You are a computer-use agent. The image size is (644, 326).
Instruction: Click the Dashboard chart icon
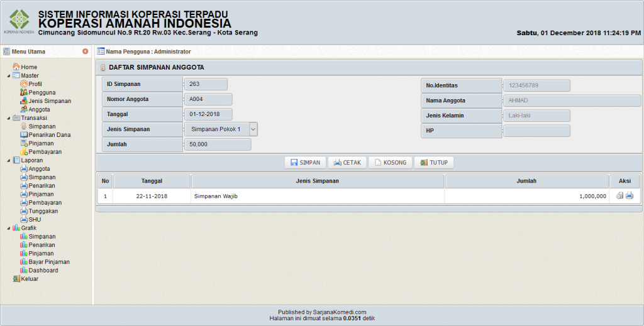[x=24, y=270]
